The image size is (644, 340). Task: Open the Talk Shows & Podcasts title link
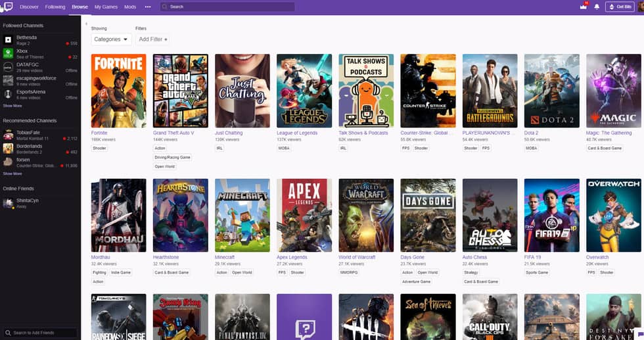click(x=363, y=133)
